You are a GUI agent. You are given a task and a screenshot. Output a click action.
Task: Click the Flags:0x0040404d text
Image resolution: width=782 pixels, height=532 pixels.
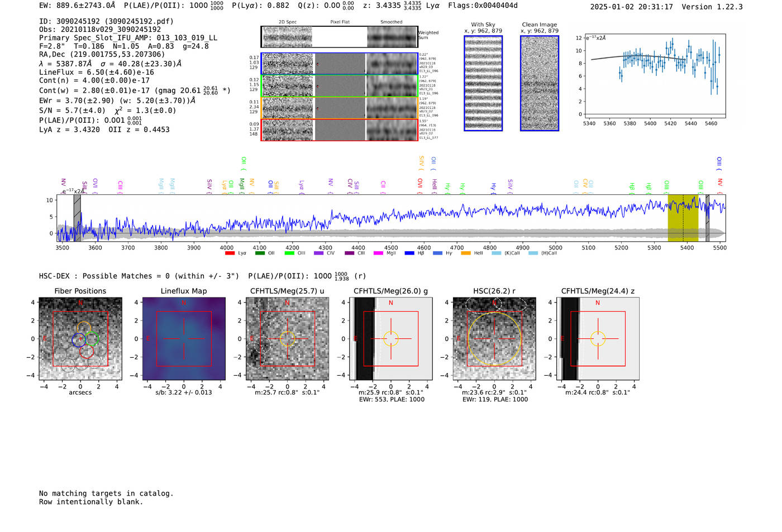[483, 6]
